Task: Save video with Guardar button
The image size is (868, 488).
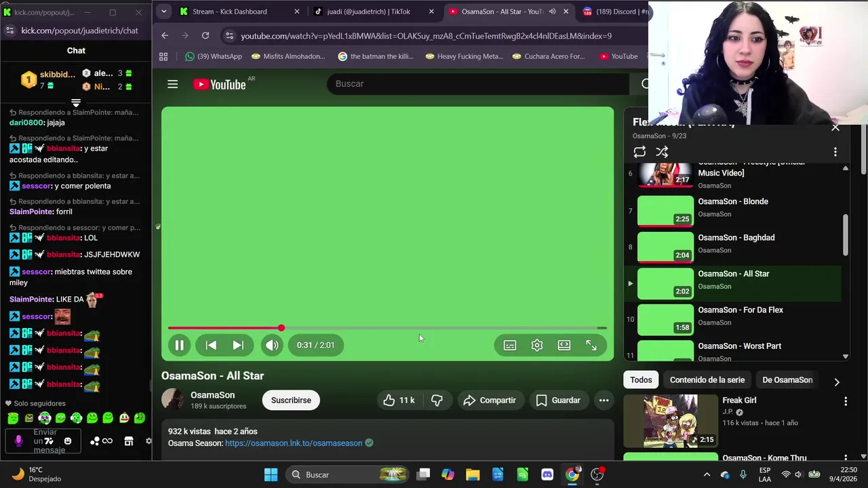Action: 558,400
